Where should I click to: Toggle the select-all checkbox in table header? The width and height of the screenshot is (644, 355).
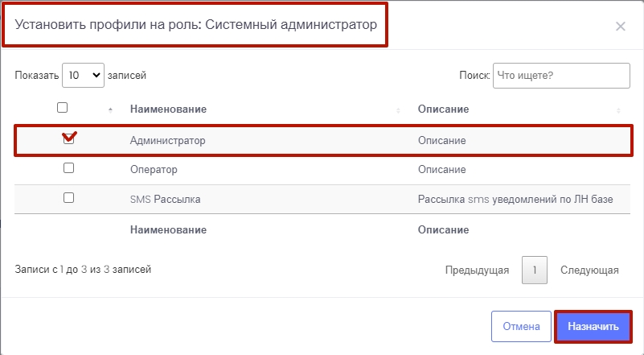click(x=63, y=108)
